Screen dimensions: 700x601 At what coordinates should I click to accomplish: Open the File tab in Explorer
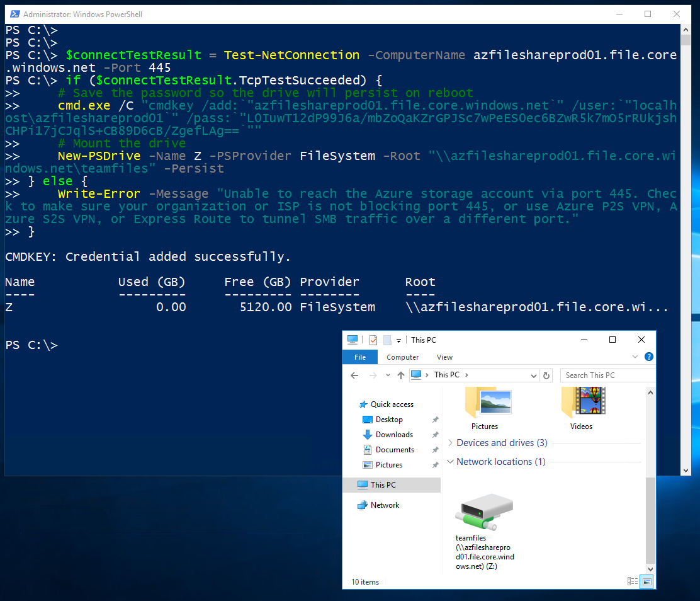tap(360, 357)
